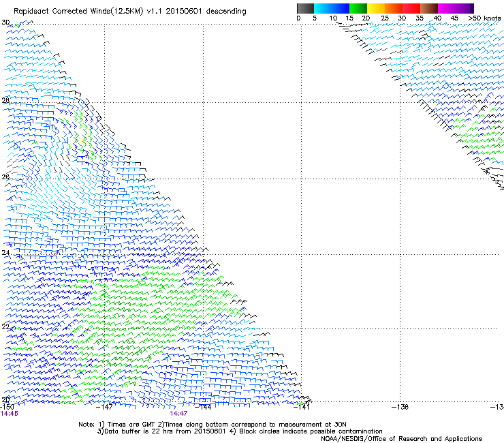
Task: Click the longitude label -138
Action: [400, 407]
